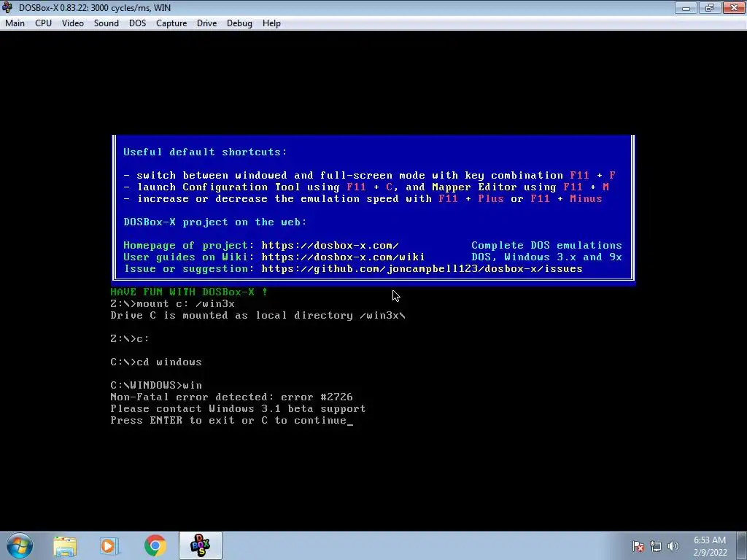Open the Video menu

pyautogui.click(x=73, y=23)
